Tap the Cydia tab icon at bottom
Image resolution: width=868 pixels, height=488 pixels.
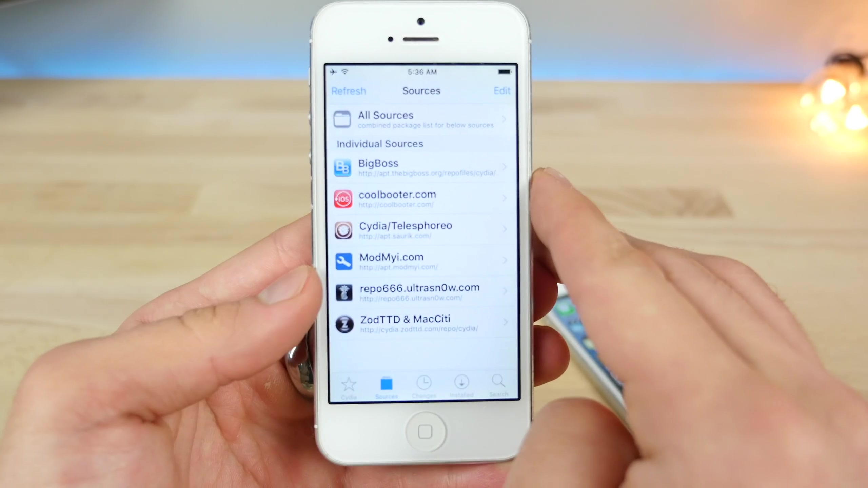pyautogui.click(x=348, y=386)
